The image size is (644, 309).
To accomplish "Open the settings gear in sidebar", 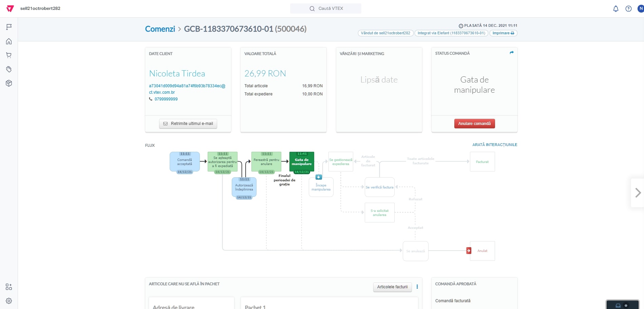I will (x=9, y=301).
